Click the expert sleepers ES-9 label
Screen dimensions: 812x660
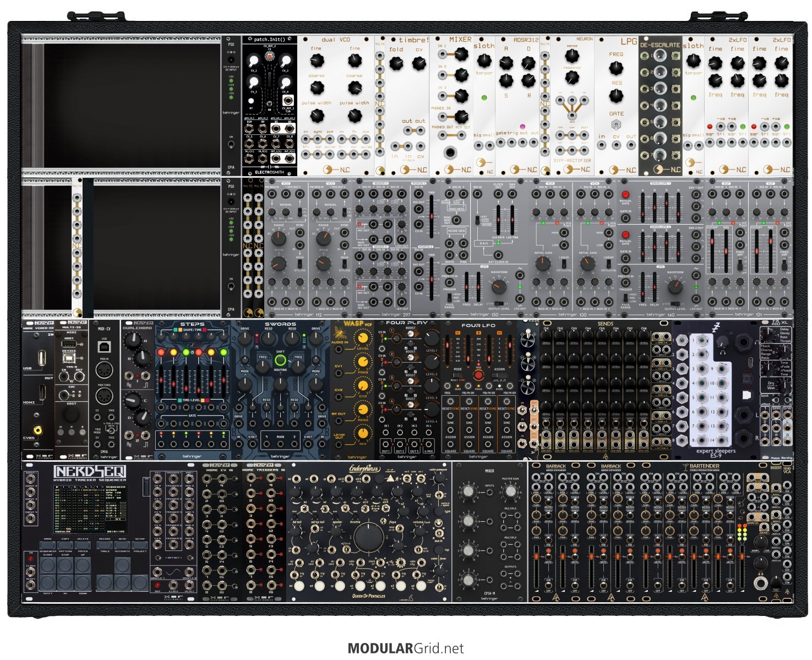click(x=715, y=454)
